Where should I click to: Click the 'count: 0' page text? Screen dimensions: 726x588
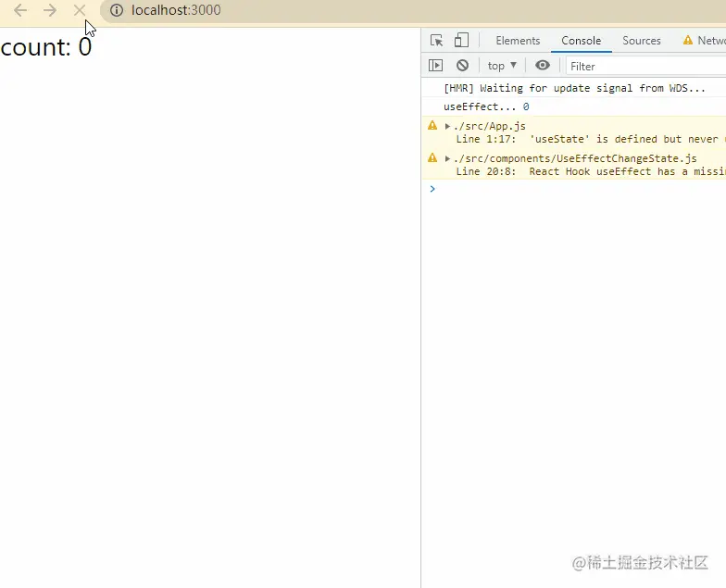(46, 47)
